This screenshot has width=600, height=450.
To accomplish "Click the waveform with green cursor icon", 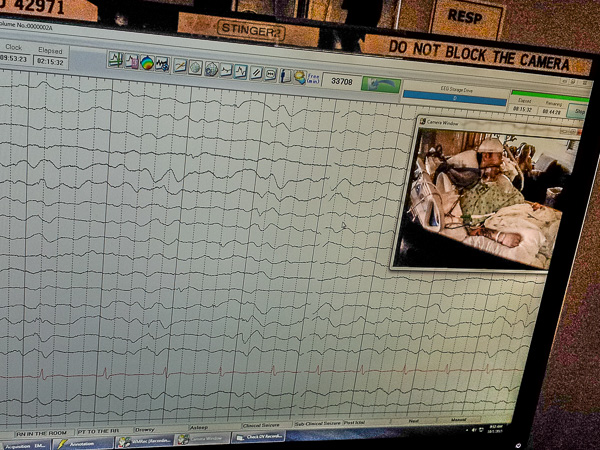I will click(115, 59).
